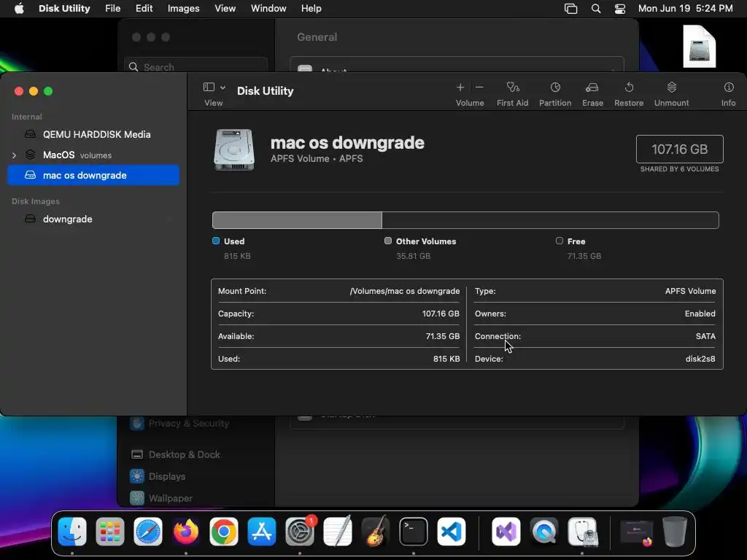Open the Info panel icon
The width and height of the screenshot is (747, 560).
[x=729, y=87]
